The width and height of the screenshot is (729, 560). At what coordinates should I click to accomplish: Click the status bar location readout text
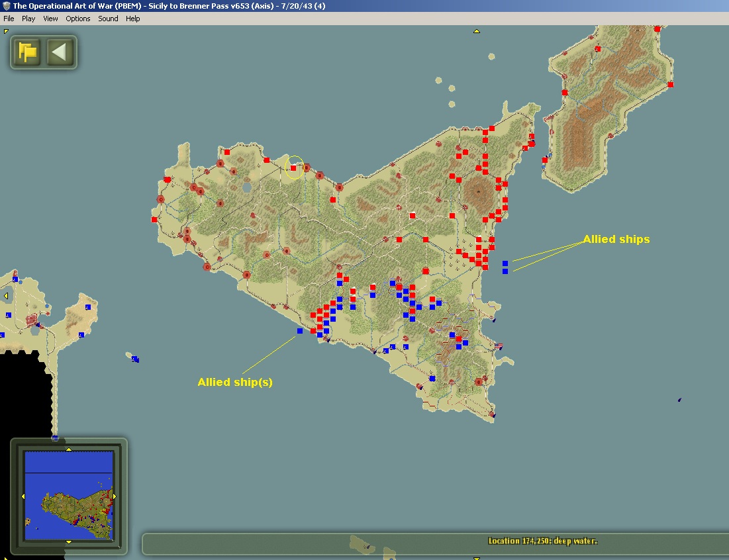[x=542, y=541]
